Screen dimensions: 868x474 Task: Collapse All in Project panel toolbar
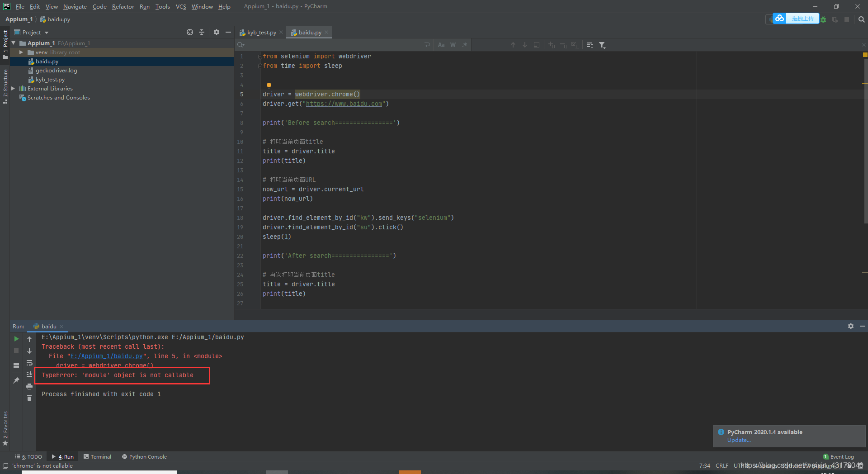coord(202,32)
